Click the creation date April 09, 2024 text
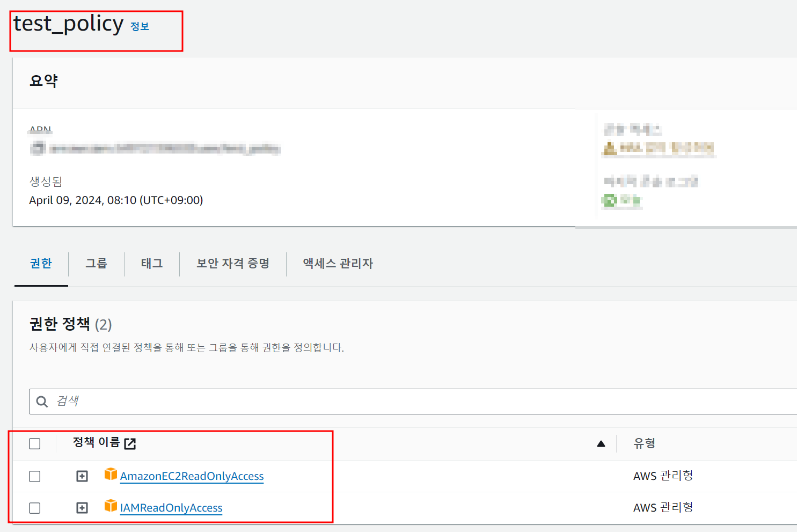The image size is (797, 532). coord(116,200)
